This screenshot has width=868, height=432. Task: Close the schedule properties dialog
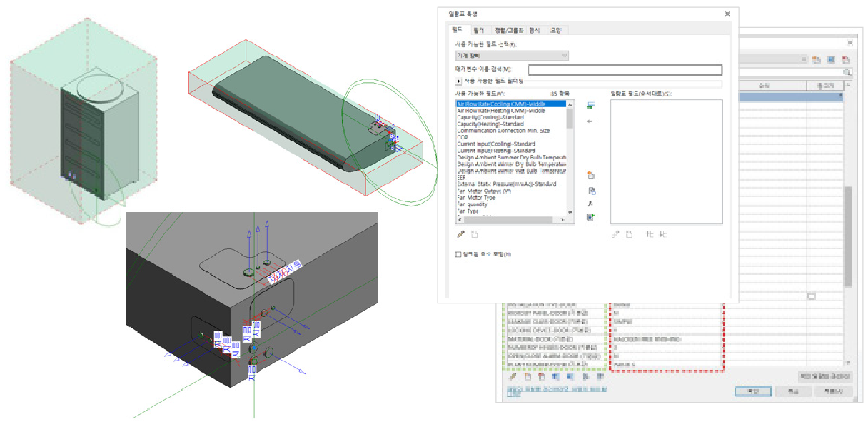(x=727, y=14)
